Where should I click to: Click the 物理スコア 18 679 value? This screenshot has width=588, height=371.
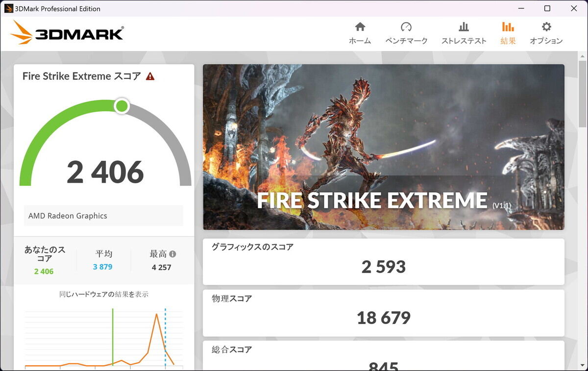coord(384,318)
